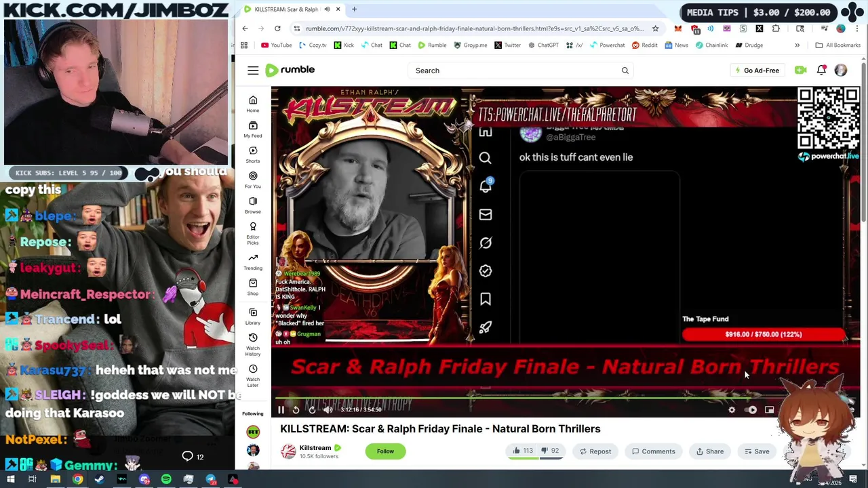Open the Reddit bookmark
Viewport: 868px width, 488px height.
pyautogui.click(x=645, y=45)
